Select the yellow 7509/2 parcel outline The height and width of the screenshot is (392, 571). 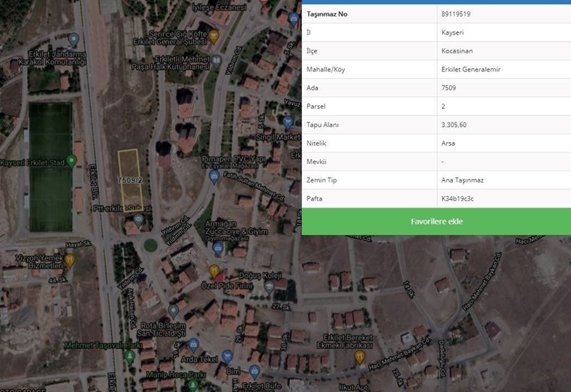(x=130, y=179)
